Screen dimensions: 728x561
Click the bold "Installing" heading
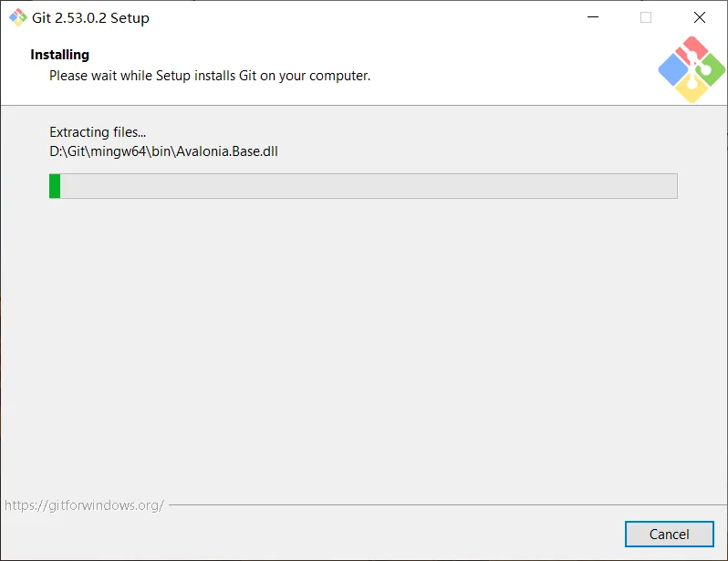[x=59, y=55]
